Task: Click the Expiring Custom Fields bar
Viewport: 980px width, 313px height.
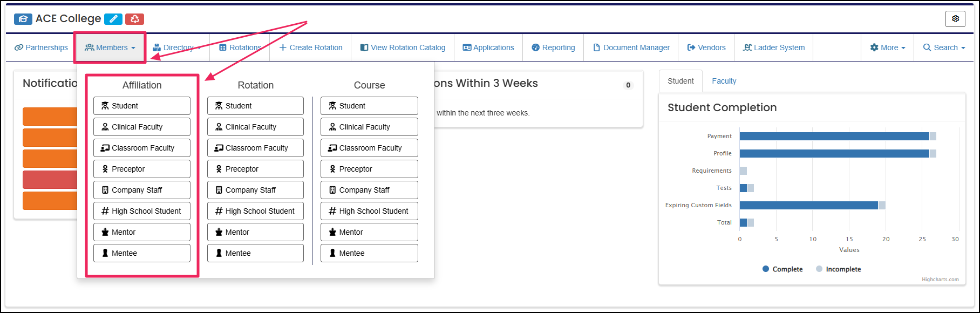Action: point(809,205)
